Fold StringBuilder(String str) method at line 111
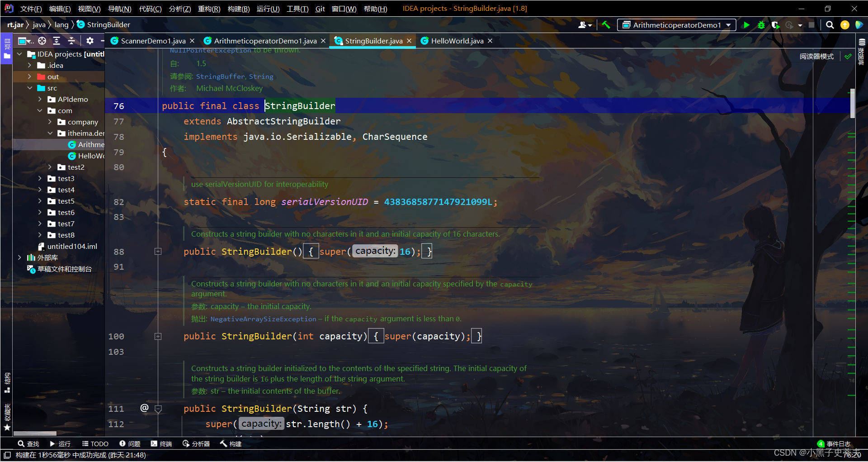This screenshot has width=868, height=462. tap(158, 409)
